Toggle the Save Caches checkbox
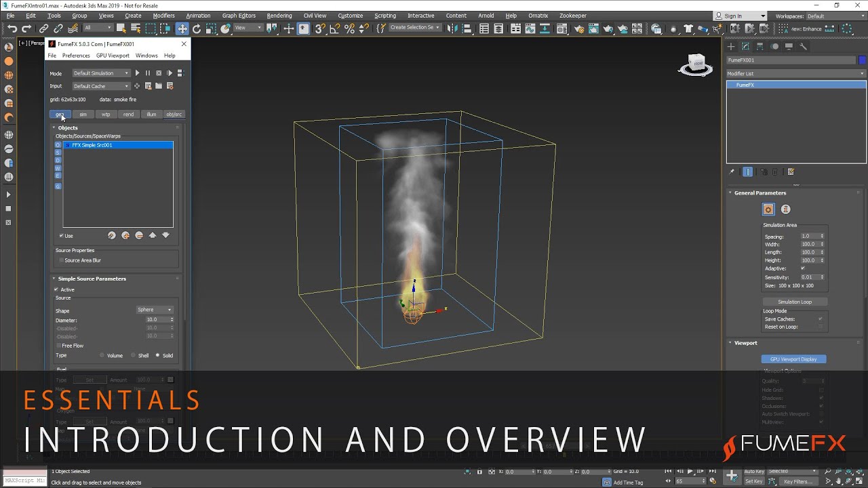868x488 pixels. [821, 319]
